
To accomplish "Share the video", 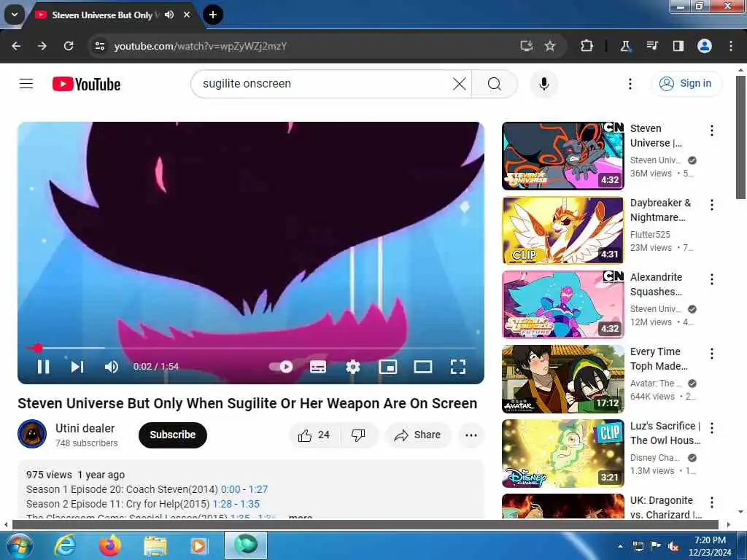I will (418, 435).
